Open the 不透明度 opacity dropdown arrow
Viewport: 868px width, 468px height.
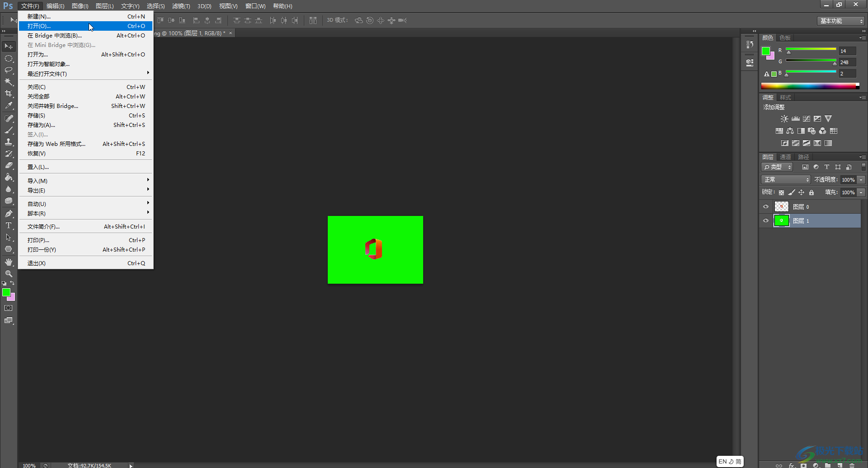(x=861, y=180)
